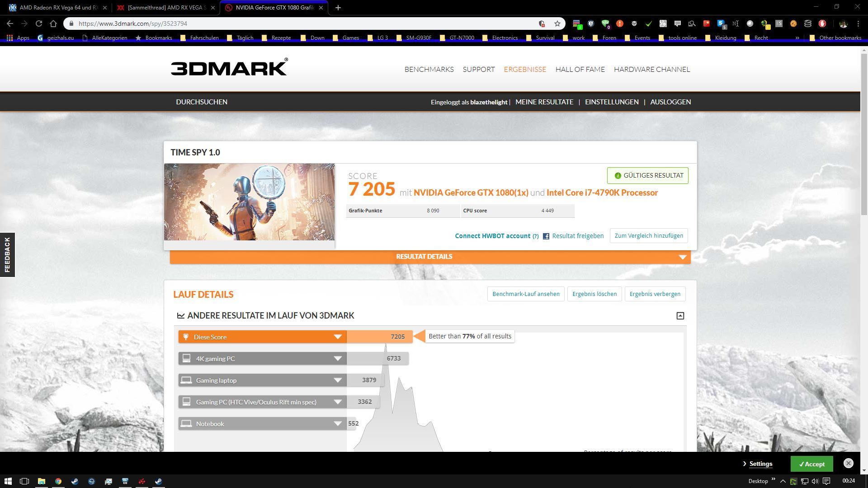Reload the page
This screenshot has width=868, height=488.
[x=39, y=23]
